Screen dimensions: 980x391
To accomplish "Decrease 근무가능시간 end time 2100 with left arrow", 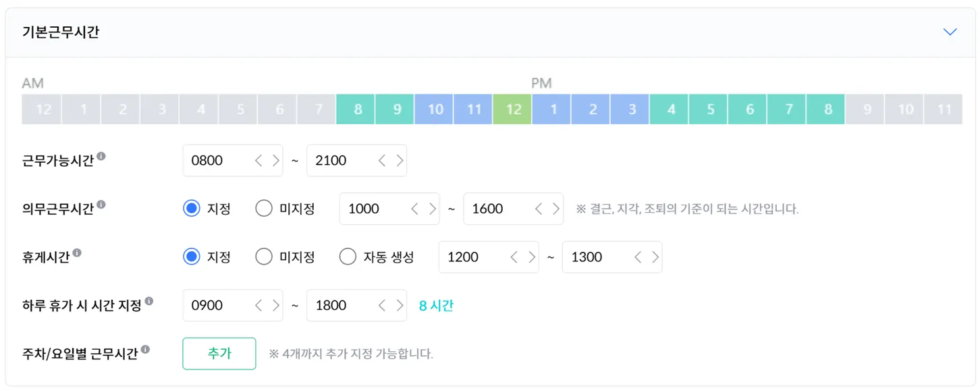I will point(382,161).
